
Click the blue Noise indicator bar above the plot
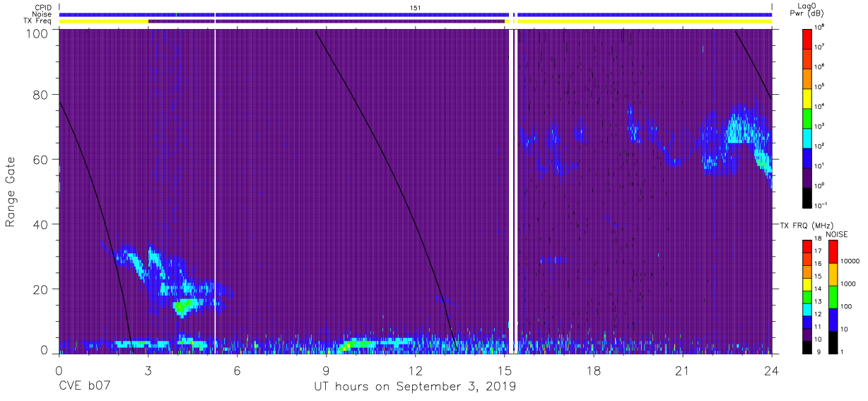click(415, 14)
